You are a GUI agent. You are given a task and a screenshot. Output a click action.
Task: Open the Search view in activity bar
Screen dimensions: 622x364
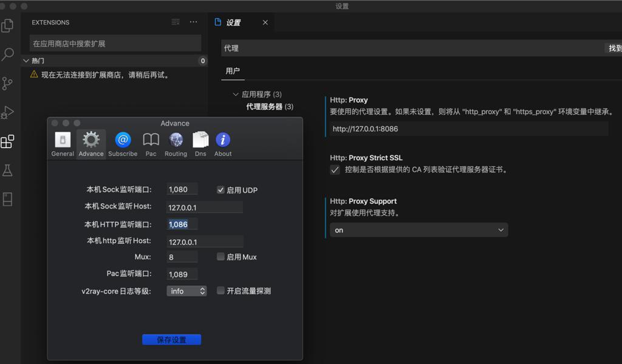pos(7,54)
